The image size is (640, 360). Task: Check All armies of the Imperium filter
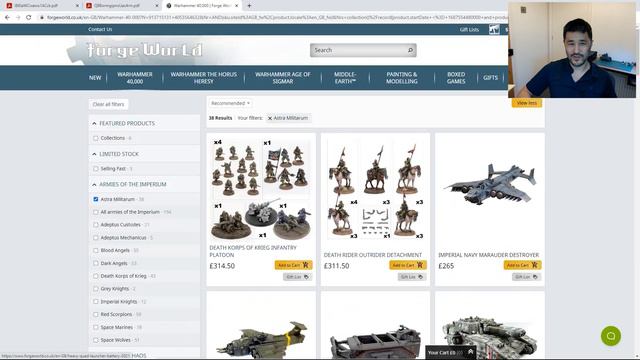click(96, 212)
